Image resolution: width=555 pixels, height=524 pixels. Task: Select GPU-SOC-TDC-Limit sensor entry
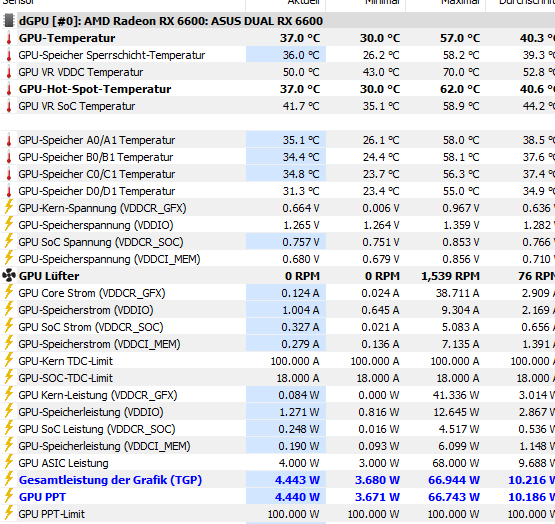click(x=278, y=378)
